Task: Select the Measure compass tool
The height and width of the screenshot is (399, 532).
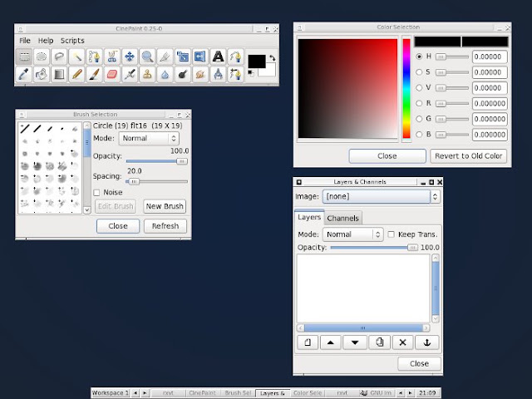Action: 218,74
